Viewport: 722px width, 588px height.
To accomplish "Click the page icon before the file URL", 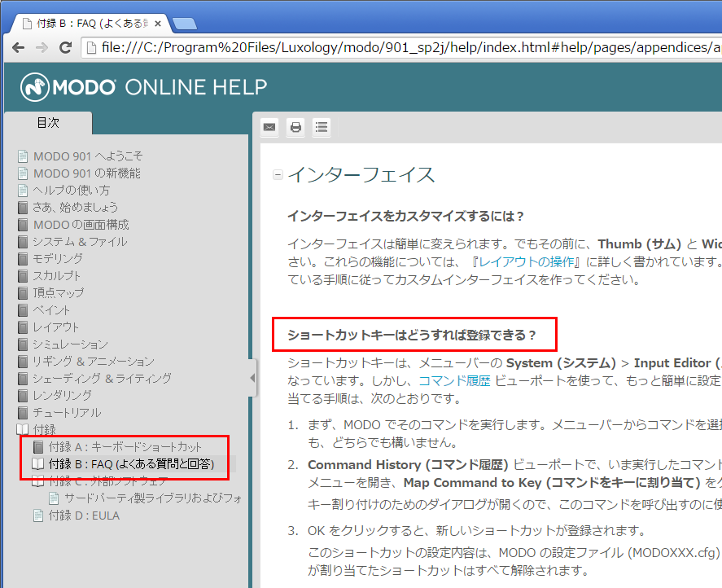I will 92,47.
